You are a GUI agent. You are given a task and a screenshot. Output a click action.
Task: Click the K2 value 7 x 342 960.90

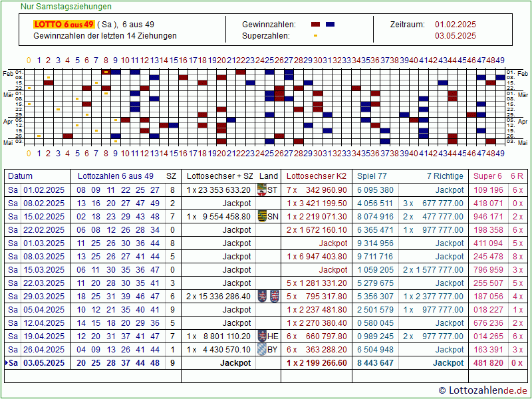click(x=317, y=190)
